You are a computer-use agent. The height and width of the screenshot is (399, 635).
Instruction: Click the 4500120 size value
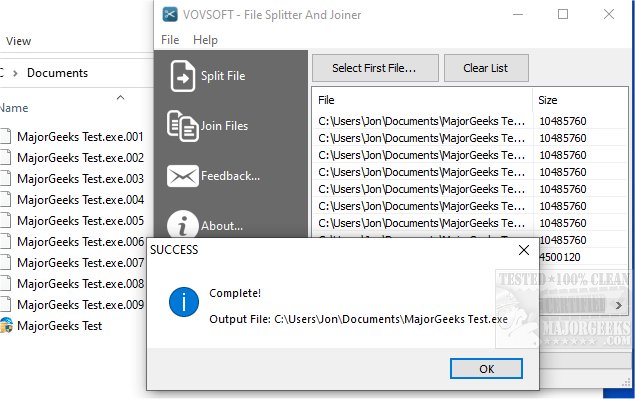[x=560, y=257]
